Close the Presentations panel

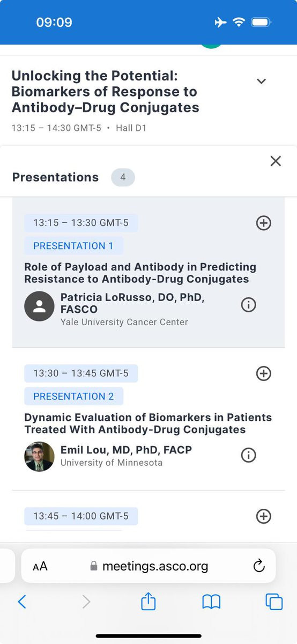point(276,161)
